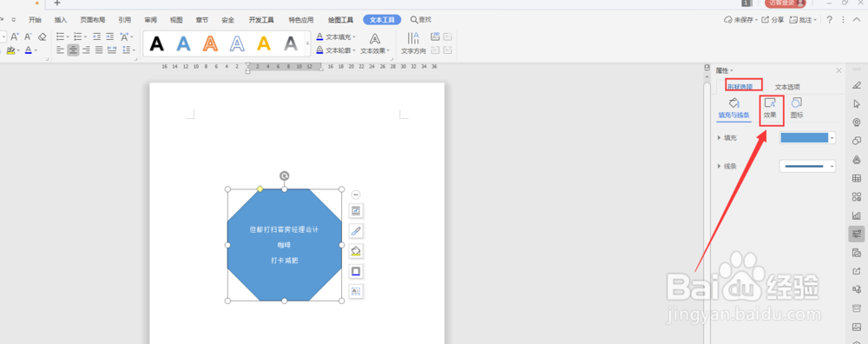Open the 视图 ribbon tab
The image size is (868, 344).
pyautogui.click(x=176, y=20)
